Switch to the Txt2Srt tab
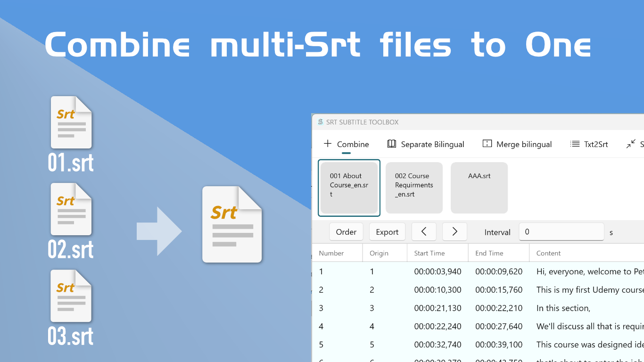 click(595, 144)
